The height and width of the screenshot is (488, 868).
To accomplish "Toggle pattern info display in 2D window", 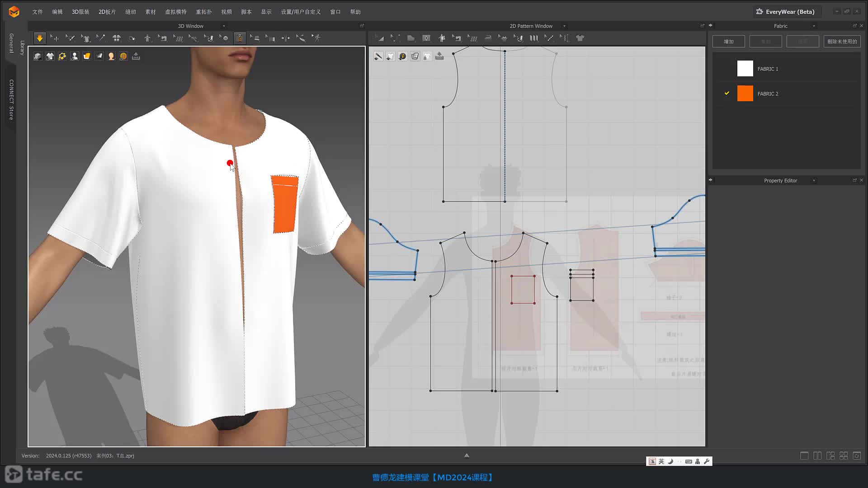I will point(403,56).
